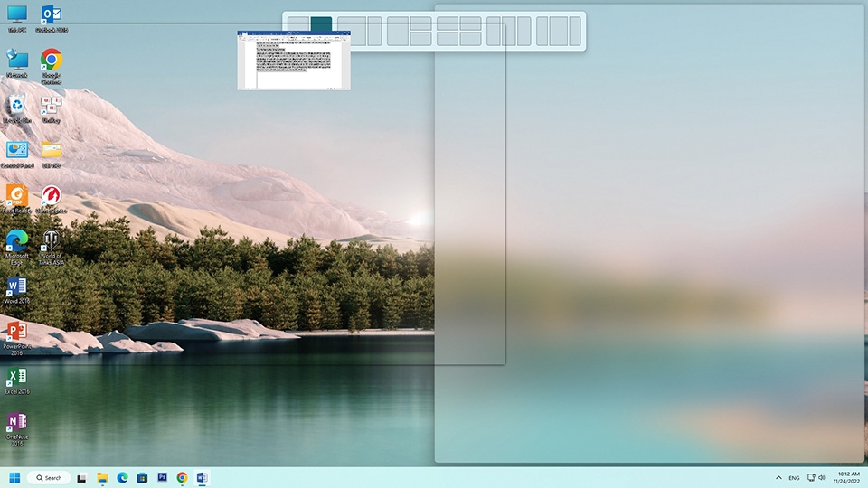Screen dimensions: 868x488
Task: Select the World of Tanks ASIA shortcut
Action: click(52, 248)
